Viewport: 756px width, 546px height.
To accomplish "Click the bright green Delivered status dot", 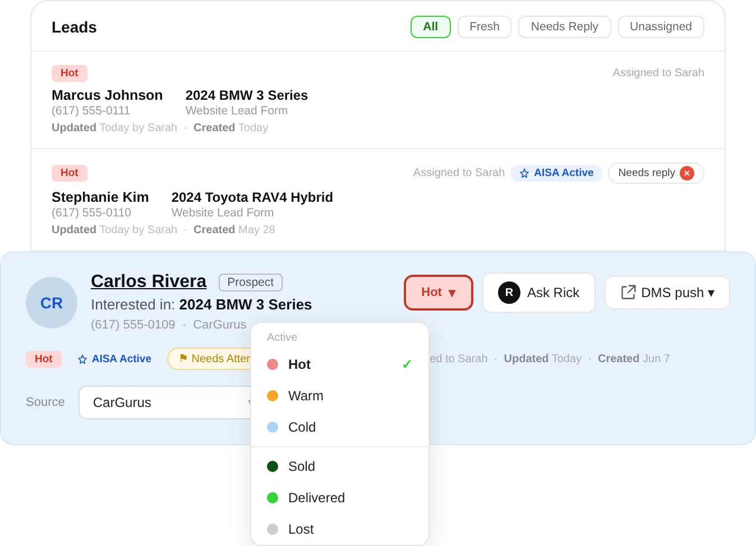I will [x=273, y=498].
